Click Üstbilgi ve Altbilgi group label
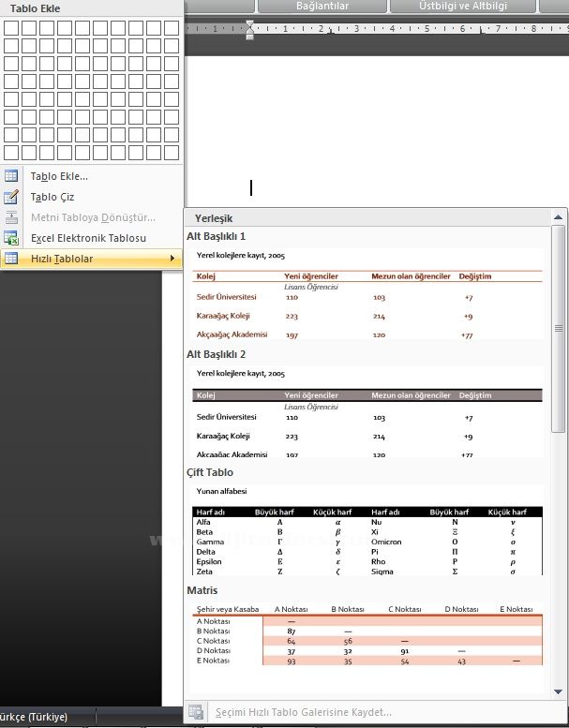 [463, 6]
